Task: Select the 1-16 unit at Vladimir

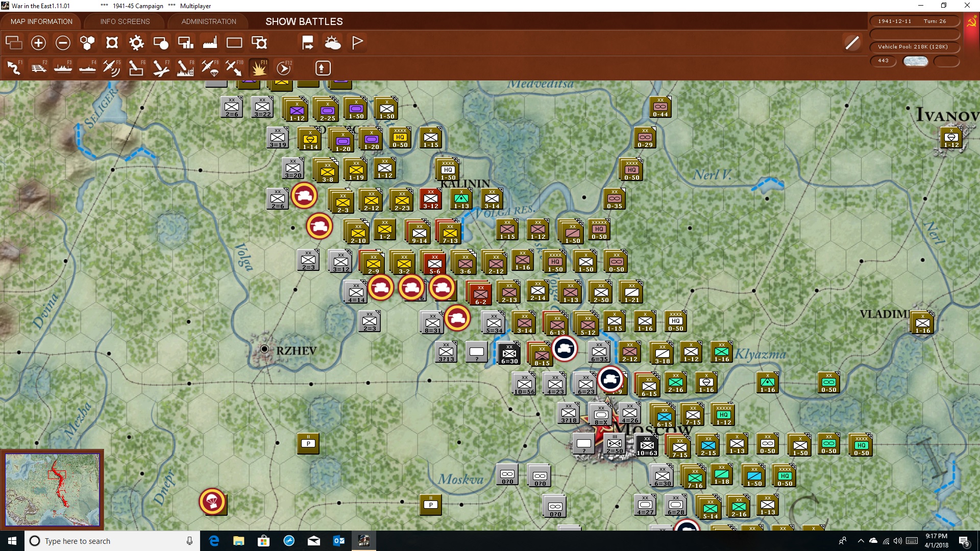Action: pos(922,323)
